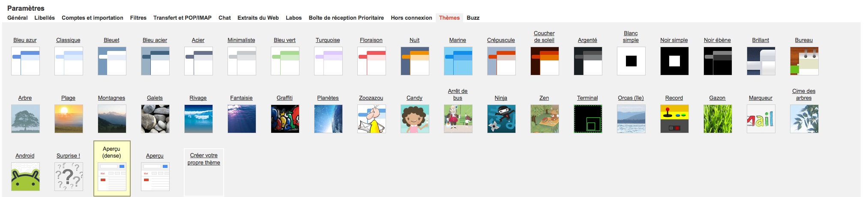Click the Coucher de soleil label

pos(544,36)
